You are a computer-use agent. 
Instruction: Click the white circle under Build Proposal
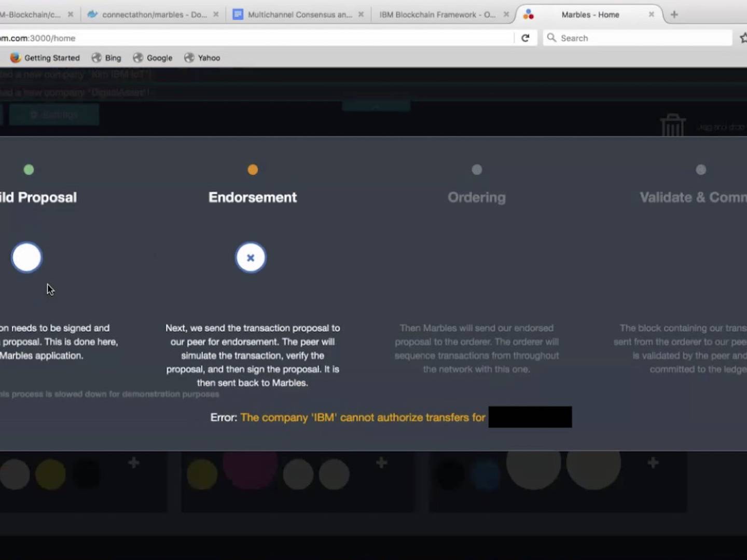click(x=26, y=257)
